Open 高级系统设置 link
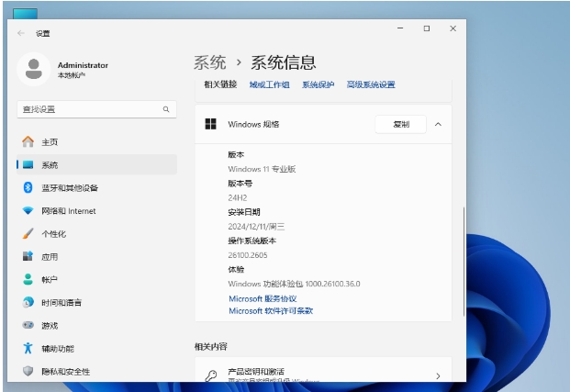This screenshot has width=570, height=392. 371,84
